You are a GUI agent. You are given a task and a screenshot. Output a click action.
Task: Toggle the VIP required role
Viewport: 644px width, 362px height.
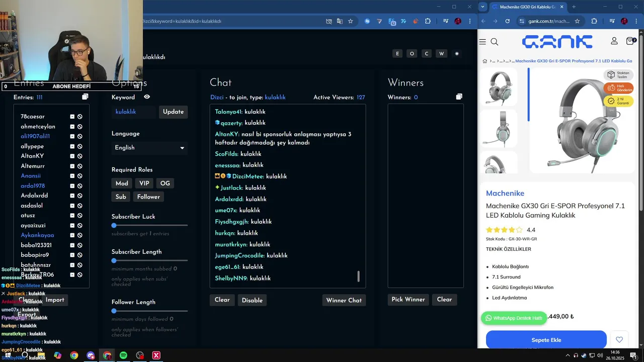coord(144,184)
